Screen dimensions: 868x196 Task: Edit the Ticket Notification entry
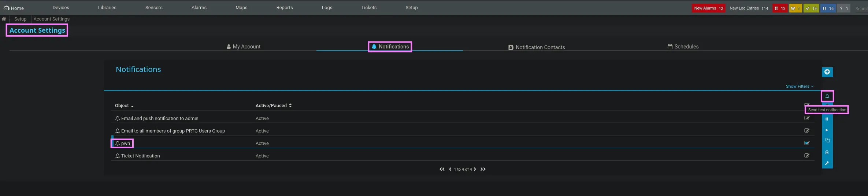pos(806,156)
